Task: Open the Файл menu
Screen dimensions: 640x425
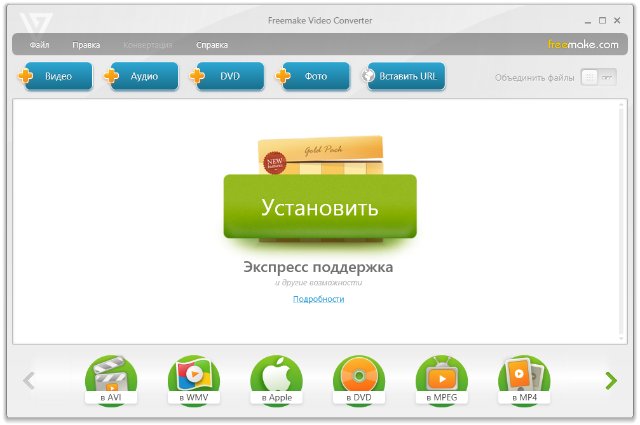Action: 40,45
